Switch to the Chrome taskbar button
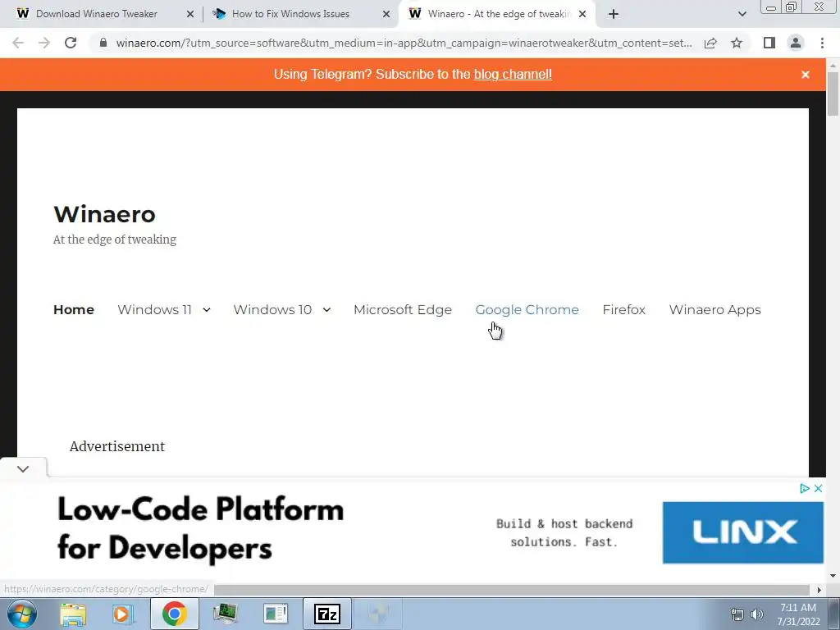This screenshot has height=630, width=840. pos(174,614)
